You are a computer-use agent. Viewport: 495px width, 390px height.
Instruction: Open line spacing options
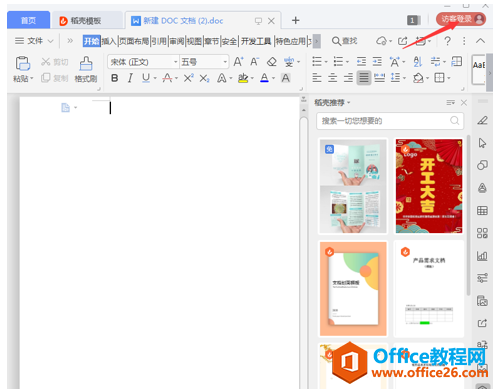click(x=395, y=78)
